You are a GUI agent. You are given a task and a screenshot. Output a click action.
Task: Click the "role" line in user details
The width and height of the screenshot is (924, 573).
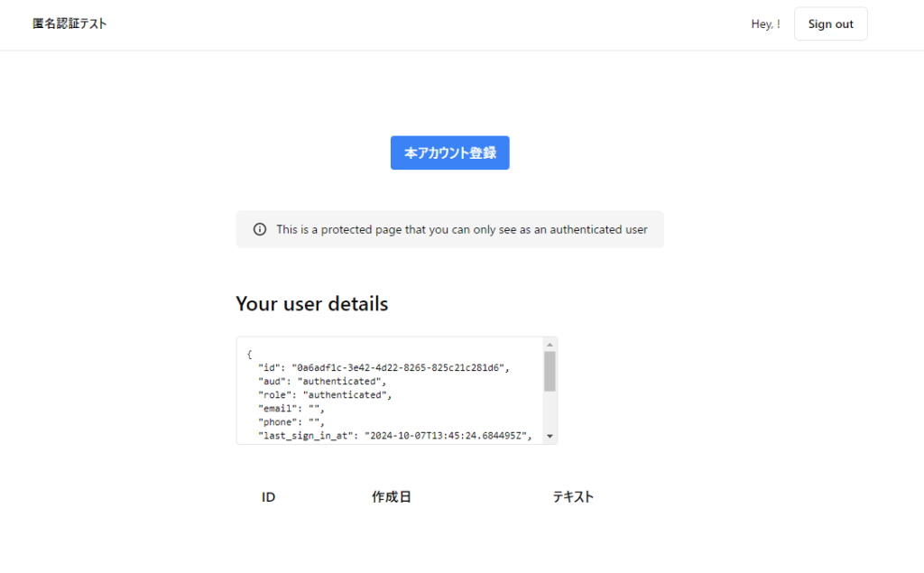point(325,395)
